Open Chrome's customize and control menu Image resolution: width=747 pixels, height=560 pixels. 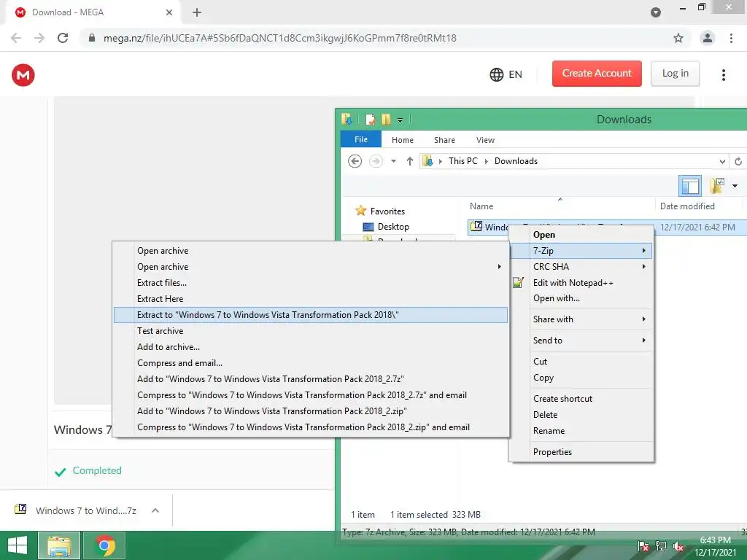pos(731,38)
